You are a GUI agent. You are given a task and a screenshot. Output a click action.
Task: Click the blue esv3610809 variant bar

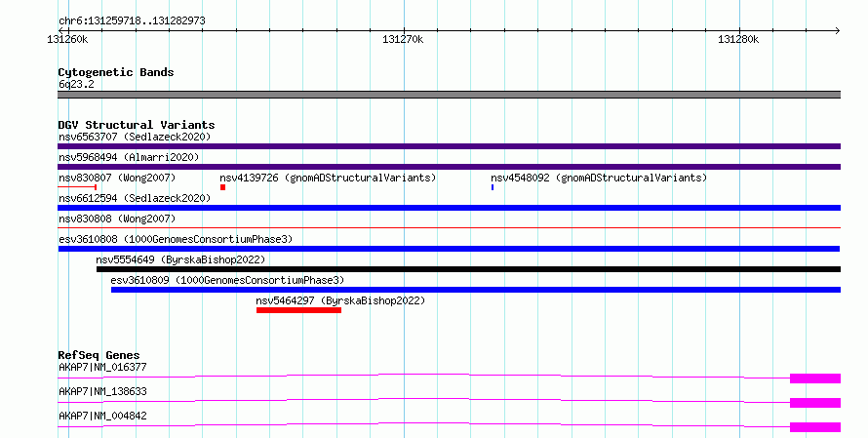click(476, 290)
